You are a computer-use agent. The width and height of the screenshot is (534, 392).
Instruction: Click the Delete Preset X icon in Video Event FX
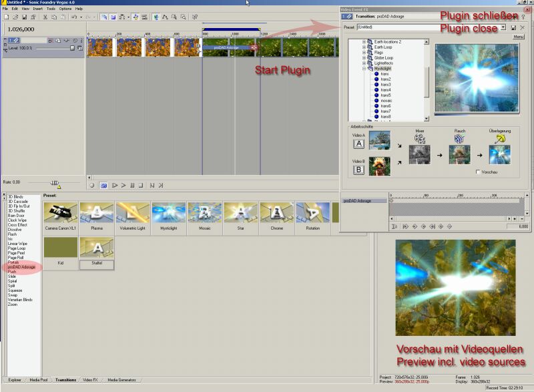point(522,27)
